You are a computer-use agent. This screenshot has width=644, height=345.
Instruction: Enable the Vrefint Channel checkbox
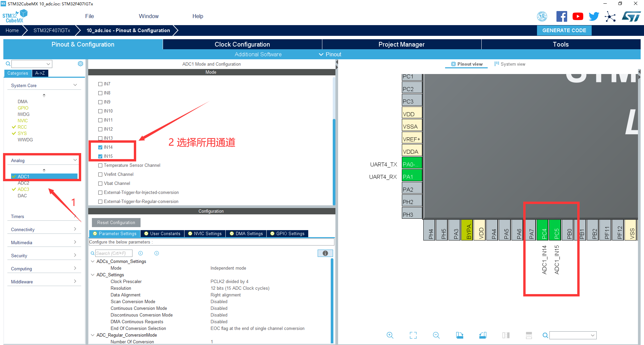pos(100,175)
